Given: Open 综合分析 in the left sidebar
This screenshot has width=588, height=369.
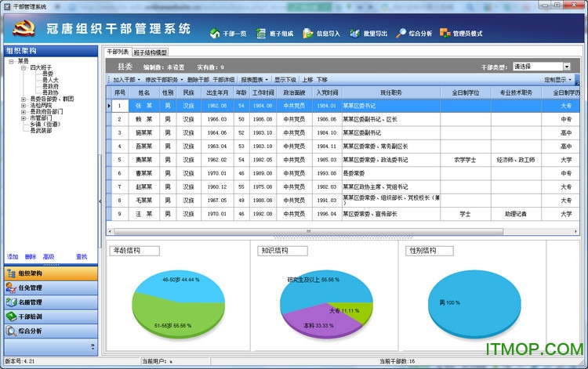Looking at the screenshot, I should click(x=51, y=331).
